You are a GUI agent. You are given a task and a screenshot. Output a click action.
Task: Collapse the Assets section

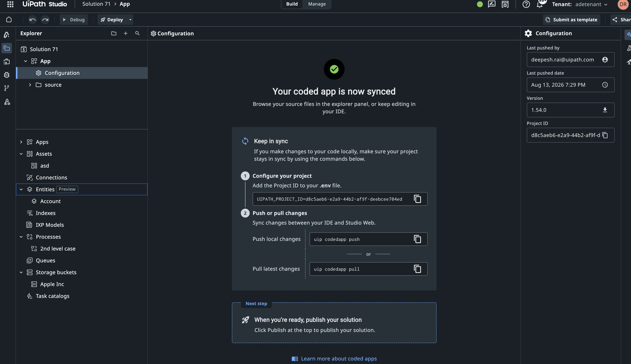tap(21, 154)
